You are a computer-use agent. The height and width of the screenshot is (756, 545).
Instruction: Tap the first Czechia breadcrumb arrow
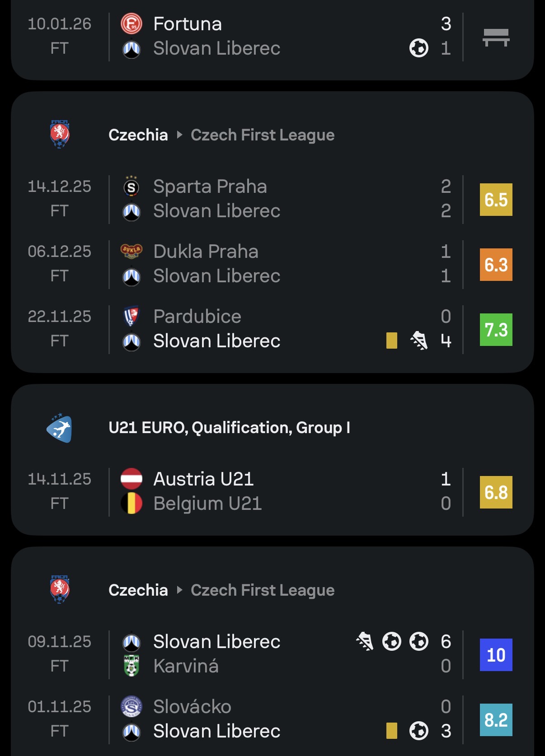[179, 135]
